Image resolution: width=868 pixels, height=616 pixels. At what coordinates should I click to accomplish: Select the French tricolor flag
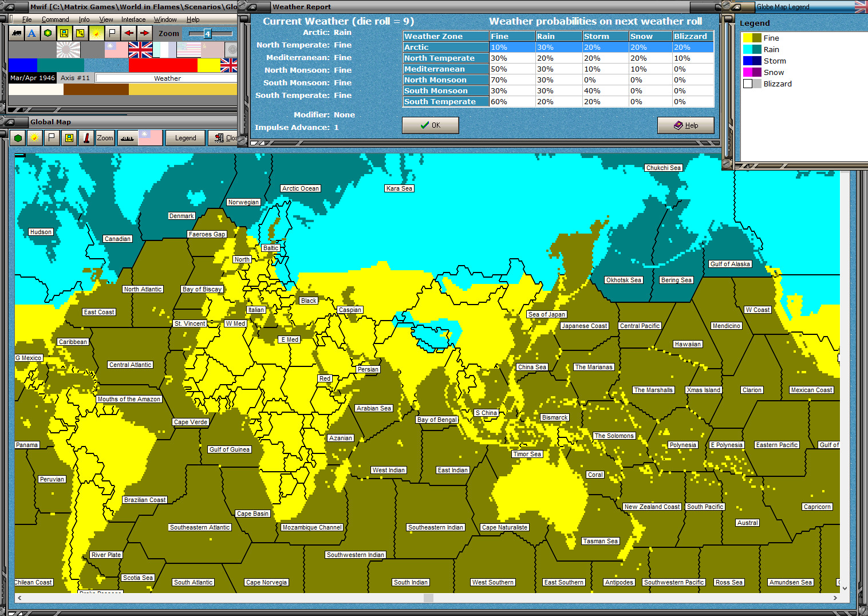pyautogui.click(x=164, y=50)
